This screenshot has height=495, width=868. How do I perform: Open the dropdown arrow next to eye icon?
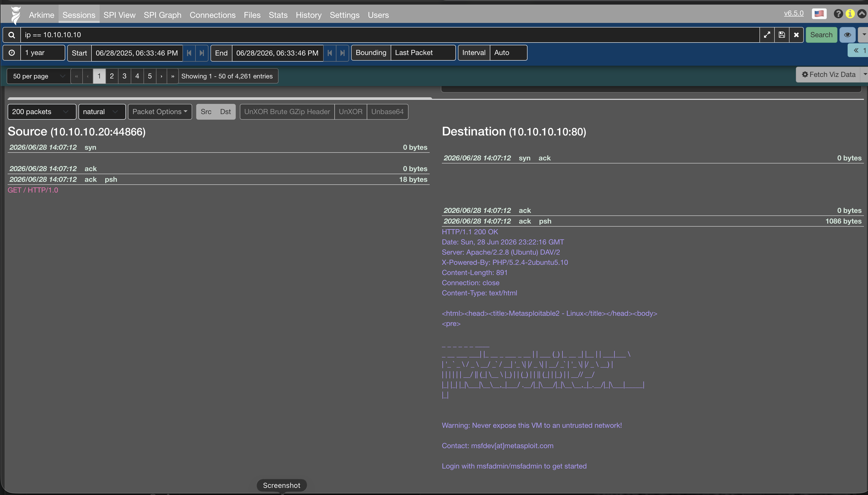864,35
